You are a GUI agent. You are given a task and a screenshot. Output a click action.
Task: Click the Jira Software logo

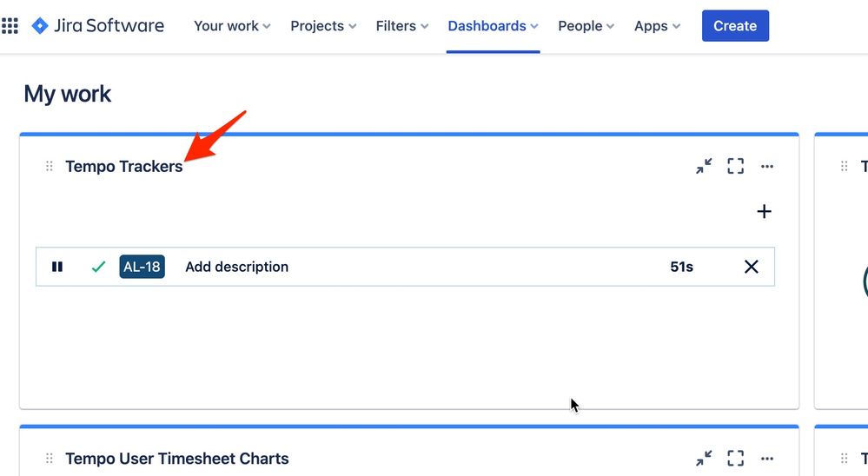(98, 26)
